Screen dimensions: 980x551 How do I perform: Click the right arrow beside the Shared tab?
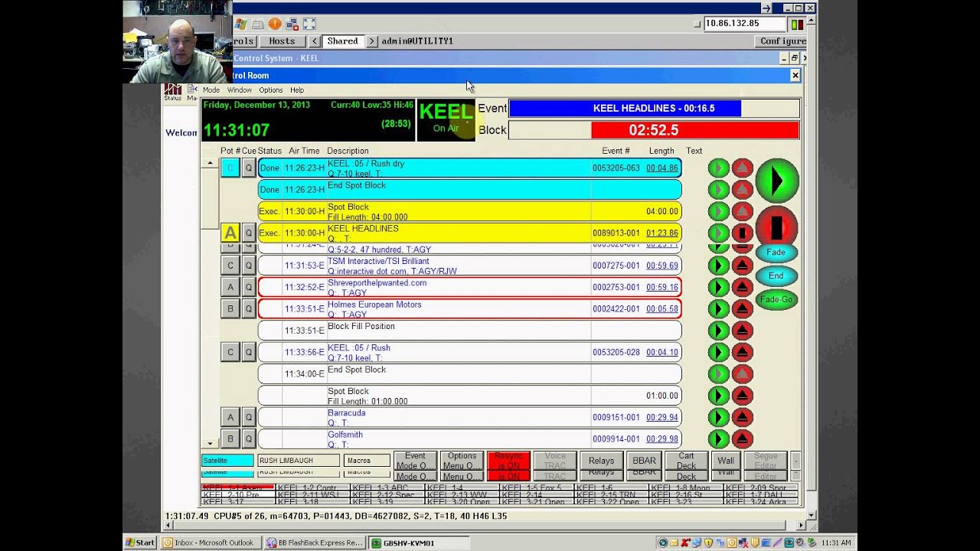[371, 41]
